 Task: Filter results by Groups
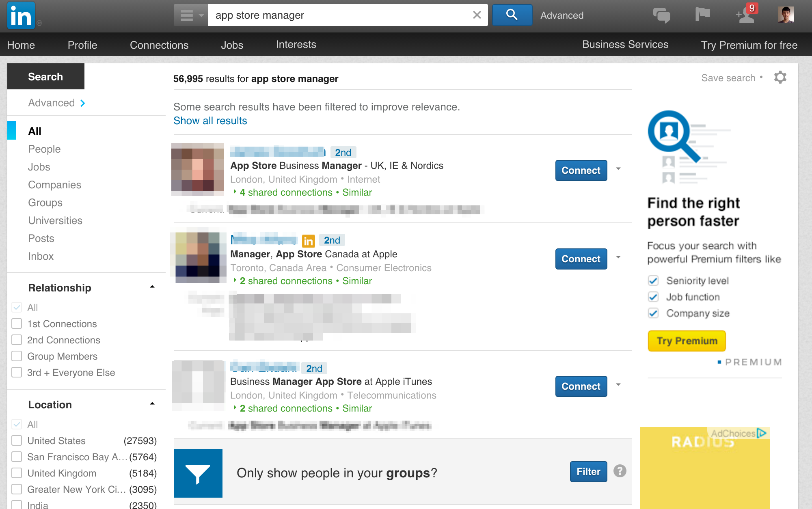click(x=45, y=203)
